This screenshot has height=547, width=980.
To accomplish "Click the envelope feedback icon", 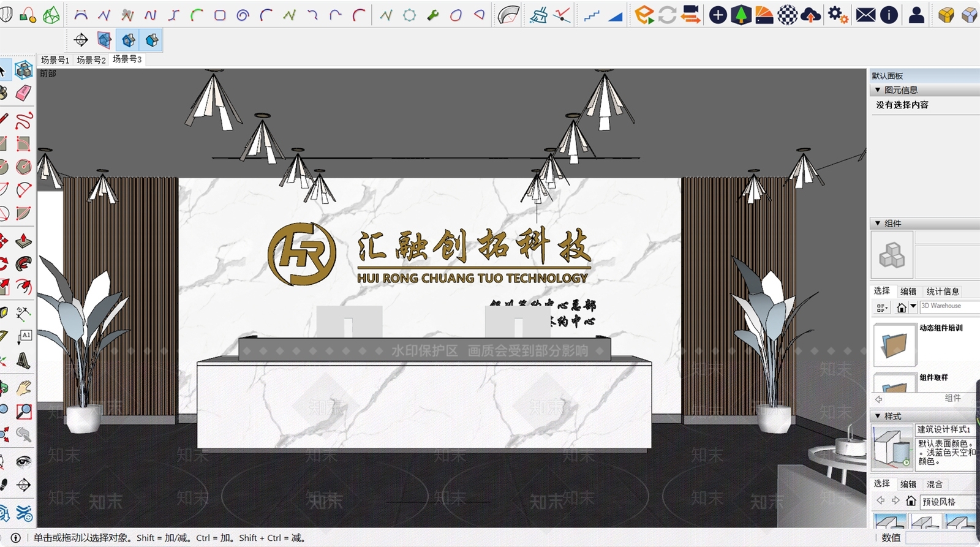I will (865, 15).
